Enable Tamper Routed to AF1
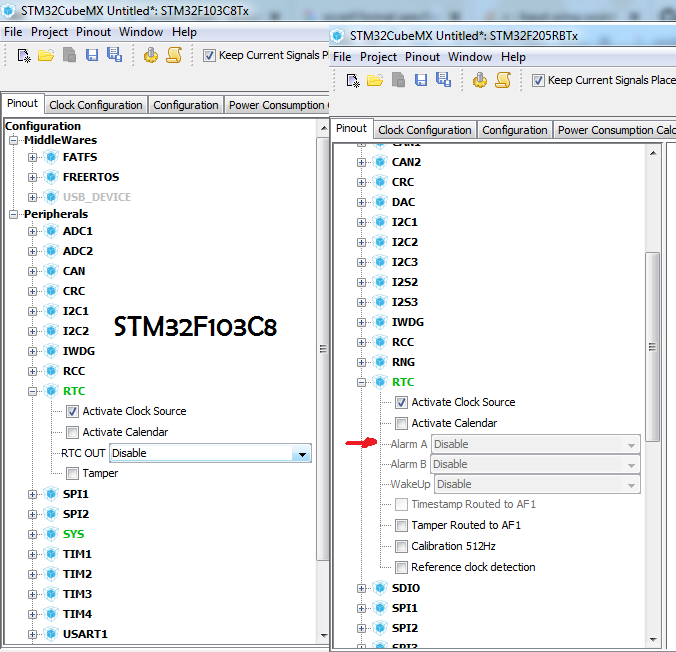 pyautogui.click(x=401, y=525)
